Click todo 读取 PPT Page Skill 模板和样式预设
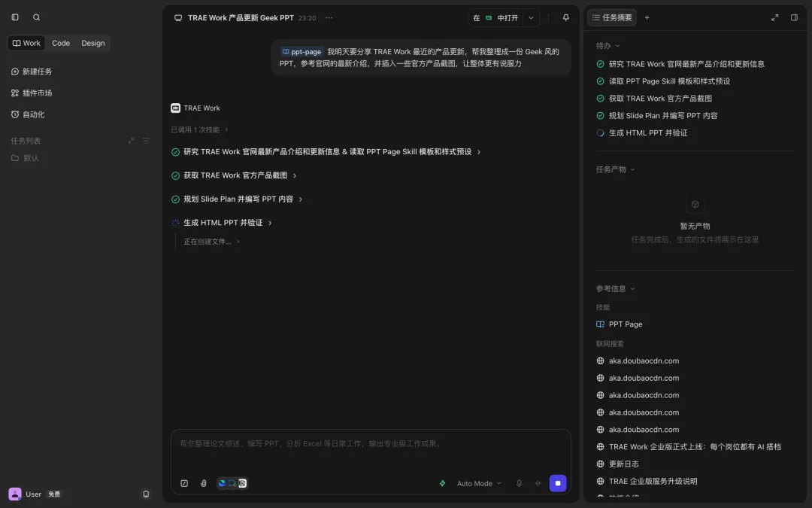Viewport: 812px width, 508px height. tap(663, 81)
